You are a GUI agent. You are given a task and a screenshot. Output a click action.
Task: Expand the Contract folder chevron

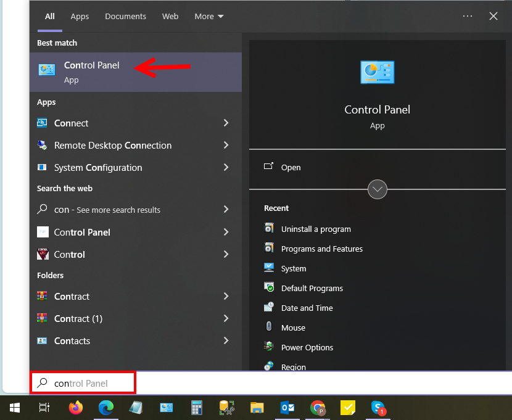click(x=226, y=296)
